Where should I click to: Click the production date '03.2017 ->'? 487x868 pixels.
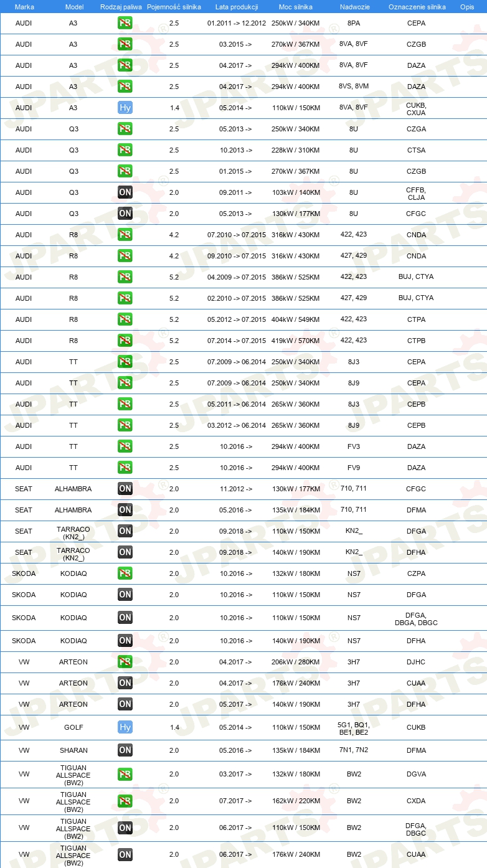(x=236, y=775)
